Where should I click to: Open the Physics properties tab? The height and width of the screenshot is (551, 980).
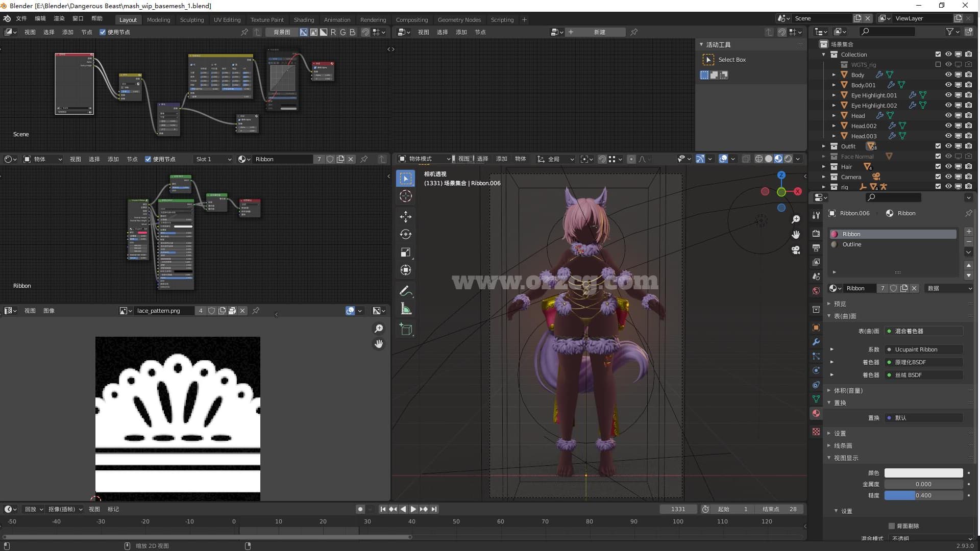coord(816,370)
